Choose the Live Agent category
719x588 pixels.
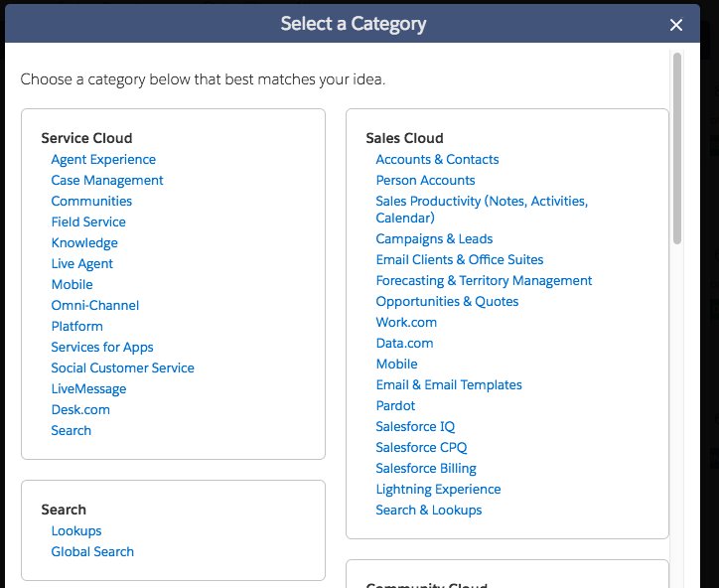click(x=81, y=264)
